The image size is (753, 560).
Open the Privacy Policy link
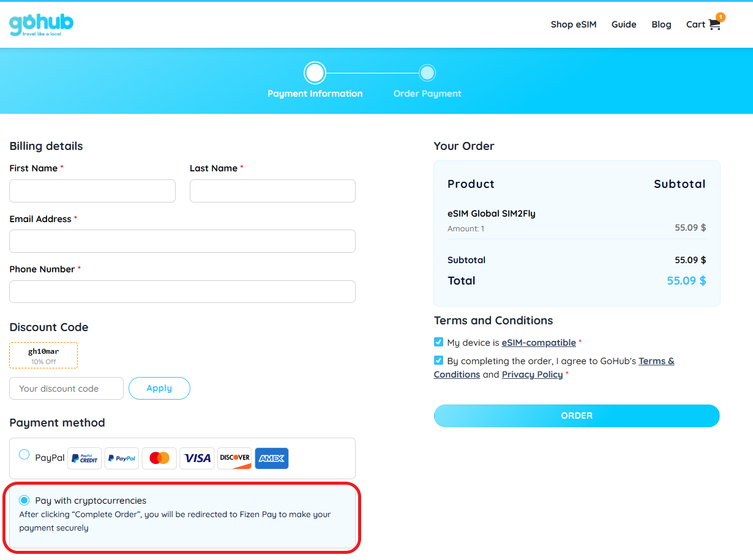(532, 375)
